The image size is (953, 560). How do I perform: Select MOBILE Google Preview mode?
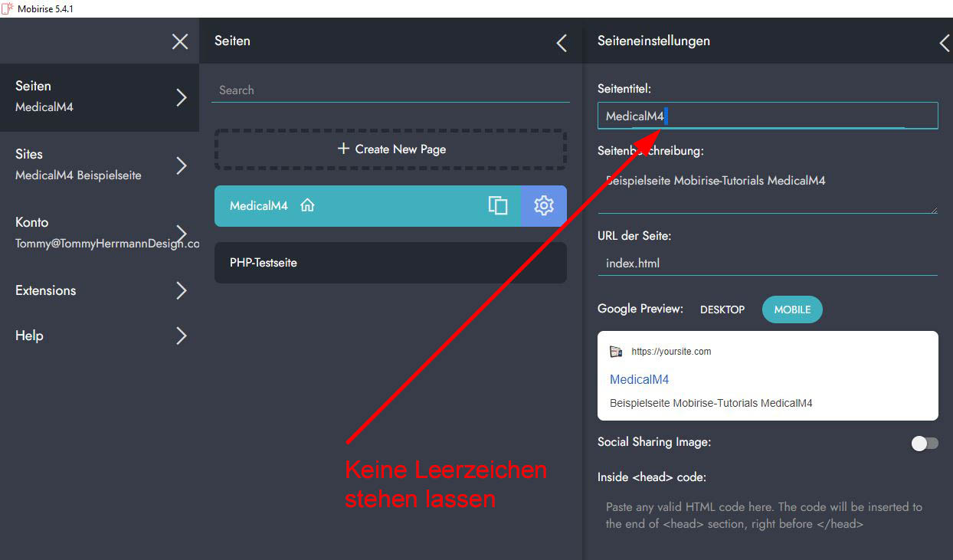791,309
